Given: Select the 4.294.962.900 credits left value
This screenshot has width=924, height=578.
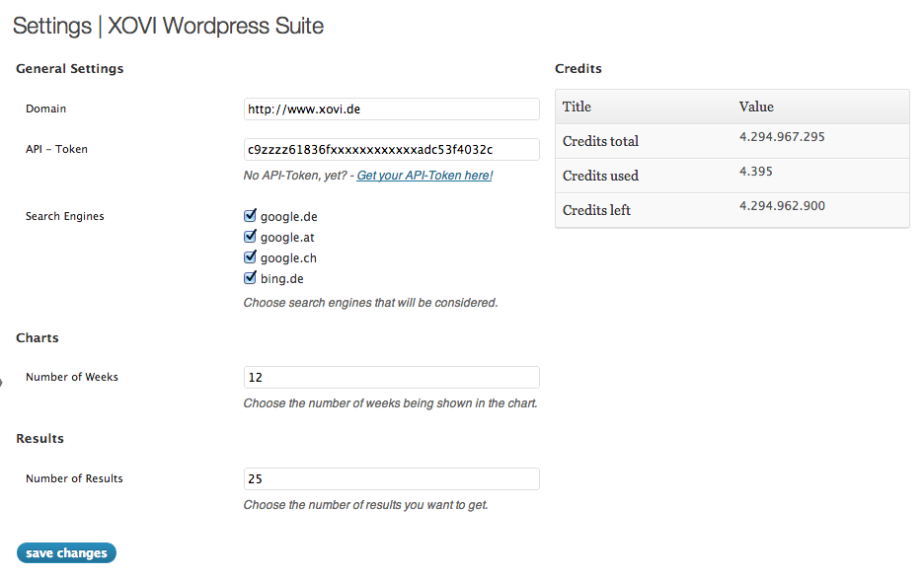Looking at the screenshot, I should 782,206.
